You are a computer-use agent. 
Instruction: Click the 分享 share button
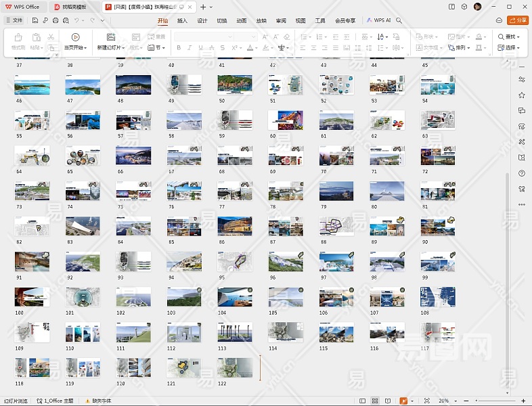[518, 20]
